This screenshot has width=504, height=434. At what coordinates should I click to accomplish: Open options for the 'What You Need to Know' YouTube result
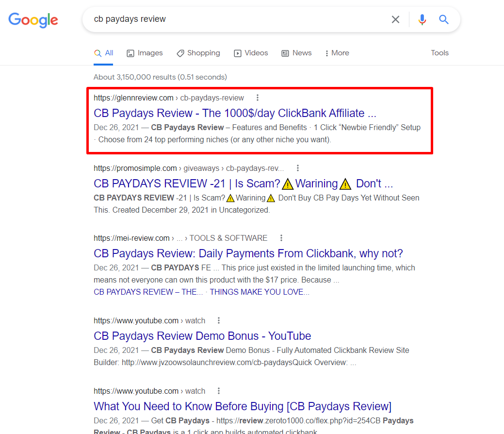click(219, 391)
